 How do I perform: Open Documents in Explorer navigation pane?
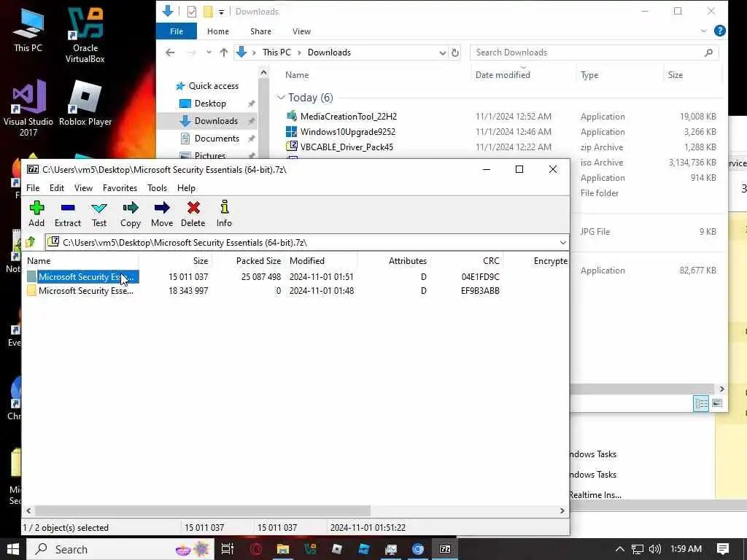217,139
